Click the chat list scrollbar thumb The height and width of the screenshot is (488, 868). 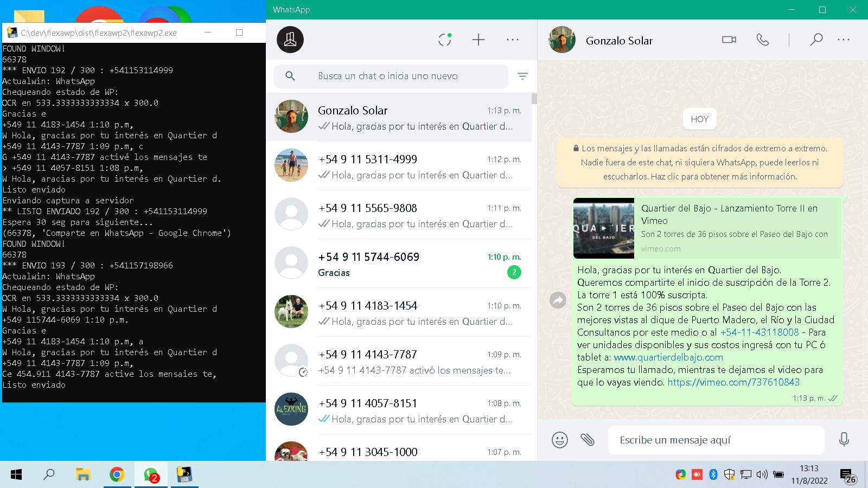pyautogui.click(x=534, y=99)
